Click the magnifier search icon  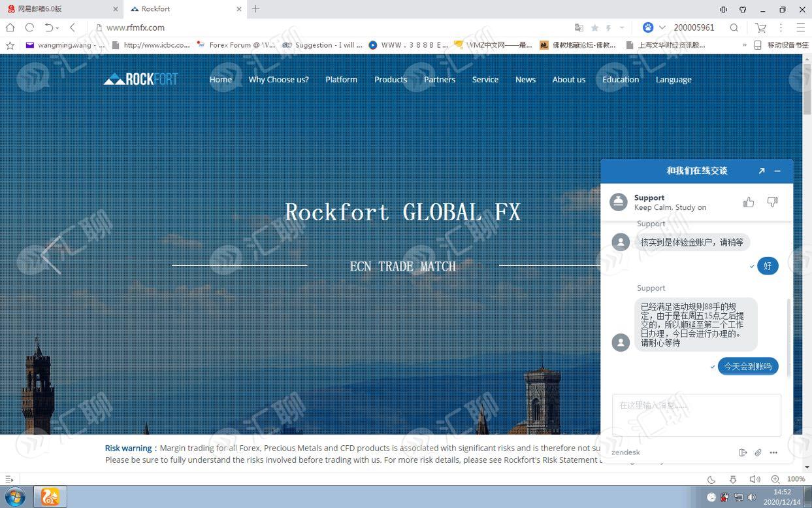[x=734, y=27]
